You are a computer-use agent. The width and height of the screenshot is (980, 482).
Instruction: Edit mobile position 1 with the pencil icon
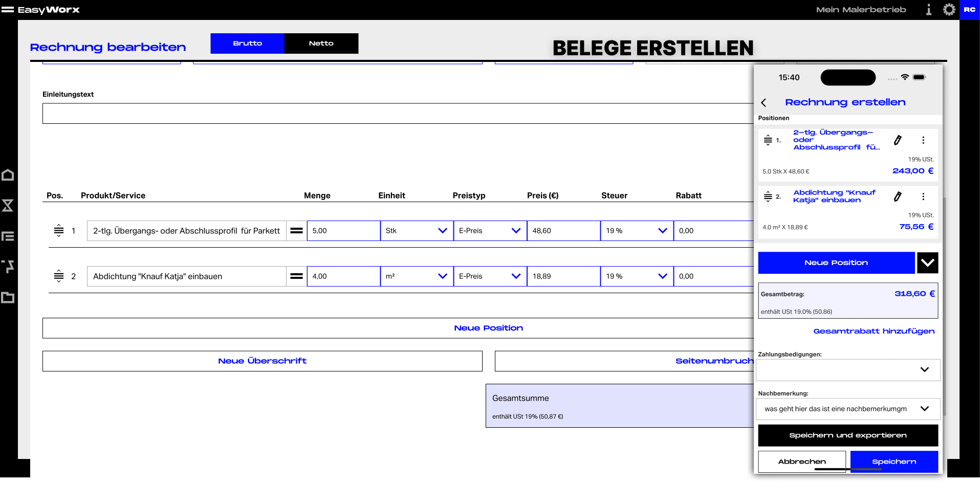[898, 140]
